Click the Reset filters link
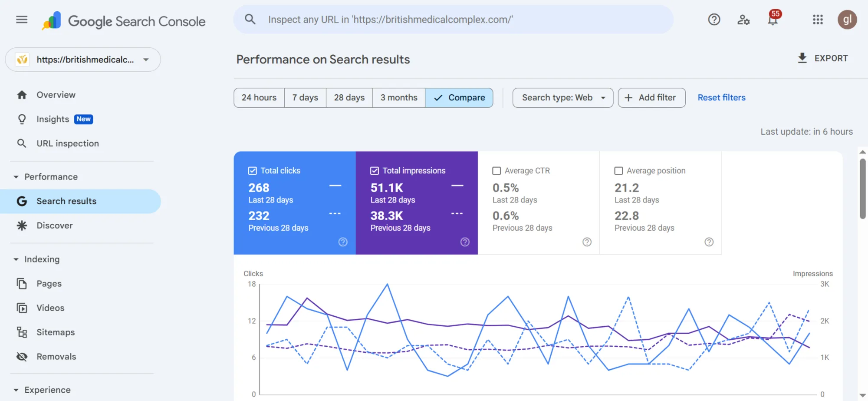Image resolution: width=868 pixels, height=401 pixels. (721, 98)
